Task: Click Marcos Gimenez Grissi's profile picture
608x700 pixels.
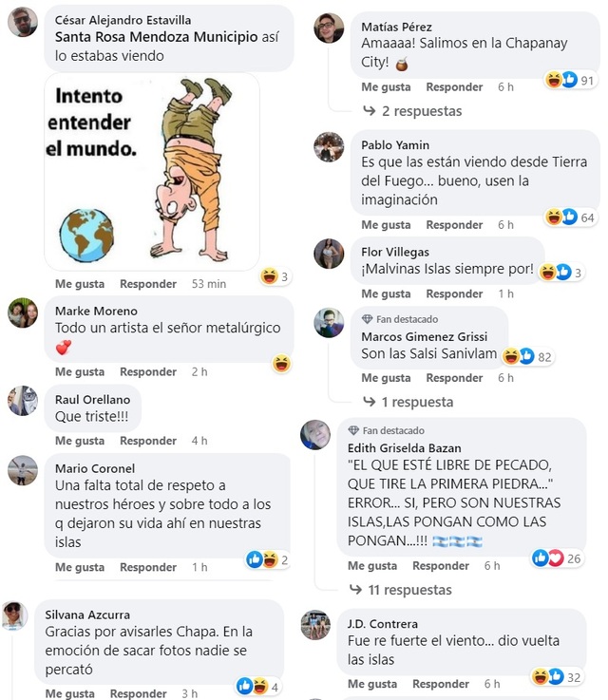Action: pos(329,323)
